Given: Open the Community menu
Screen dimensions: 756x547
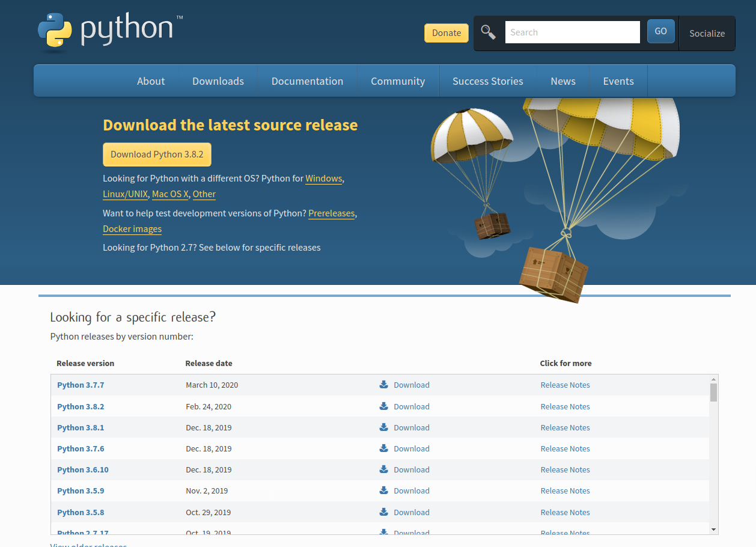Looking at the screenshot, I should 398,81.
